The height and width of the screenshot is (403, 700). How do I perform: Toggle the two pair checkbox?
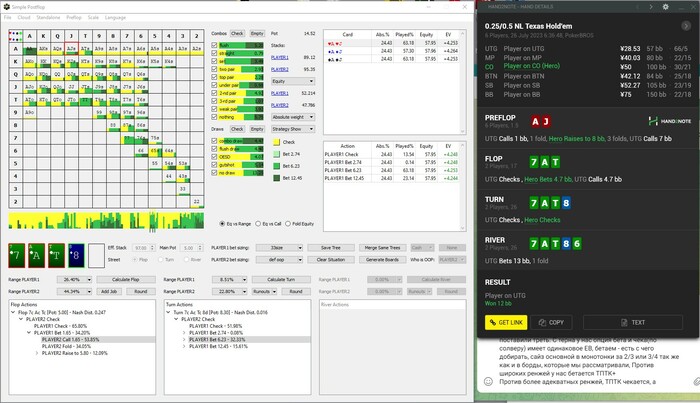(x=214, y=69)
